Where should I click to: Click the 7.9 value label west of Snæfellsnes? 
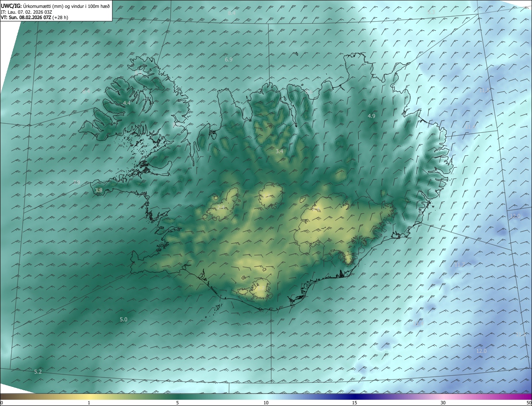pyautogui.click(x=76, y=183)
